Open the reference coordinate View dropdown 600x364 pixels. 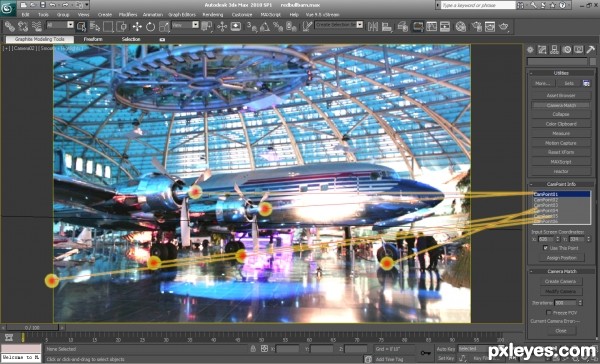(185, 25)
